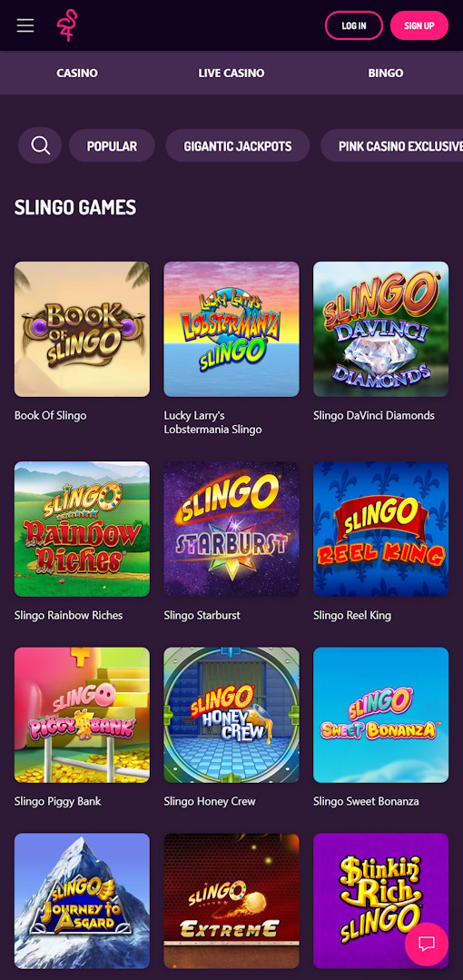Choose the PINK CASINO EXCLUSIVE filter
Screen dimensions: 463x980
point(392,145)
